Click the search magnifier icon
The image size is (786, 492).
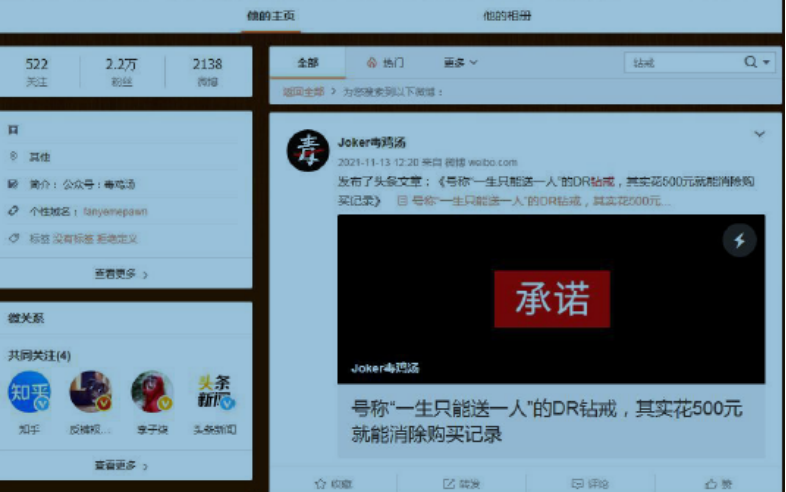tap(751, 62)
